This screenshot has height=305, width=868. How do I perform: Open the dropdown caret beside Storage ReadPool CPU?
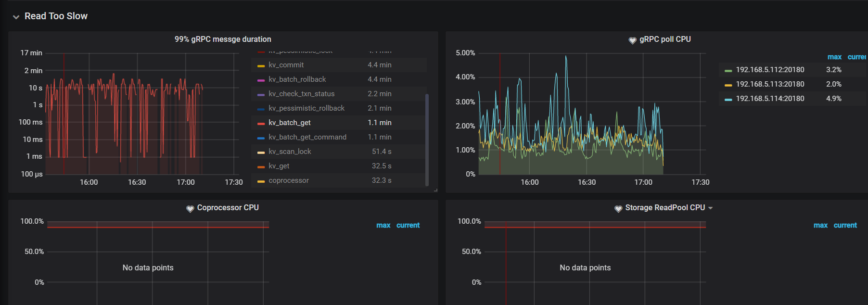pyautogui.click(x=711, y=208)
